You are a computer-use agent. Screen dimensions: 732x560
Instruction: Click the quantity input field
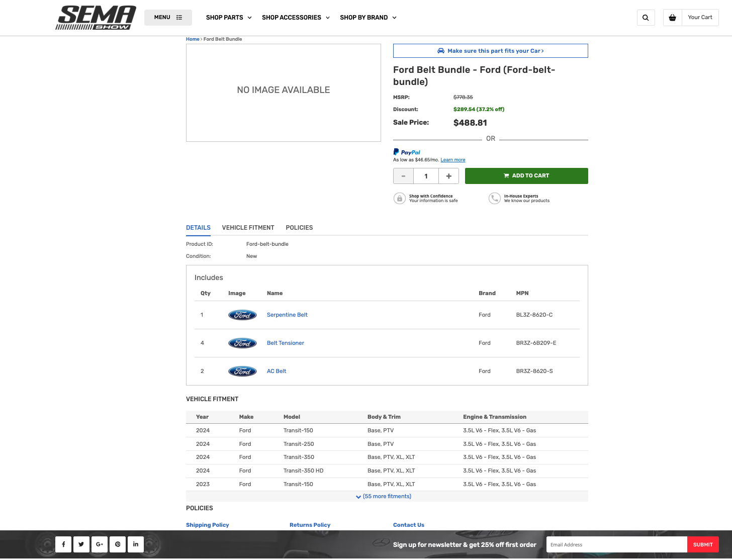click(x=426, y=176)
